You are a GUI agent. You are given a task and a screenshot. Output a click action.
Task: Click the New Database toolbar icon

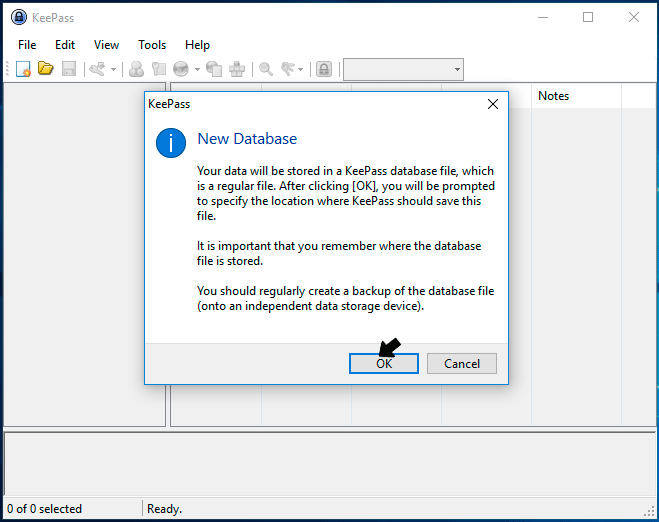tap(23, 69)
